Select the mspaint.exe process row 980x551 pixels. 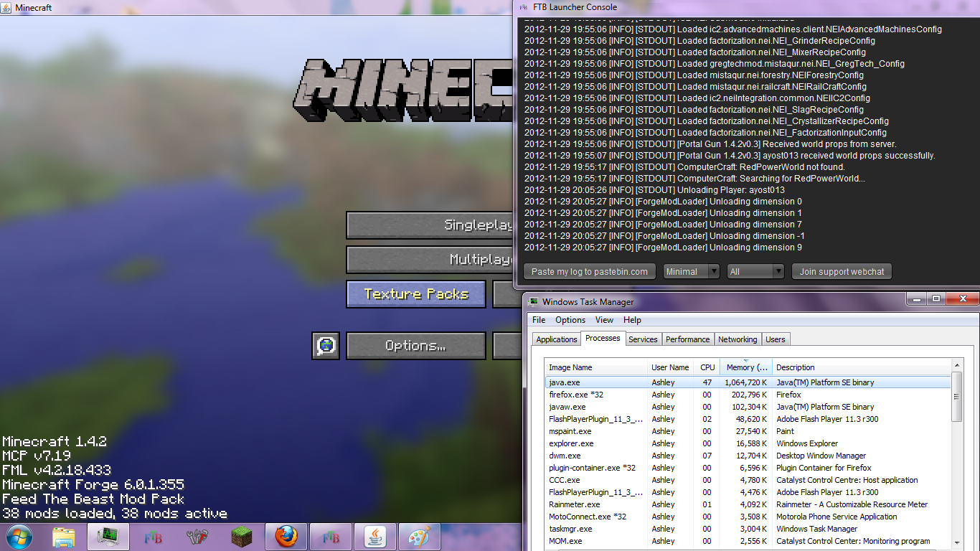(748, 431)
